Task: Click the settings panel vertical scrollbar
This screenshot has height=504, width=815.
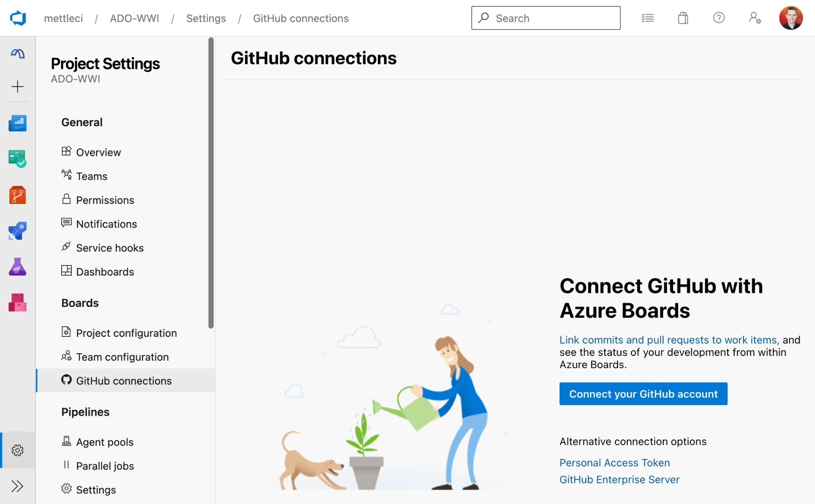Action: pyautogui.click(x=211, y=182)
